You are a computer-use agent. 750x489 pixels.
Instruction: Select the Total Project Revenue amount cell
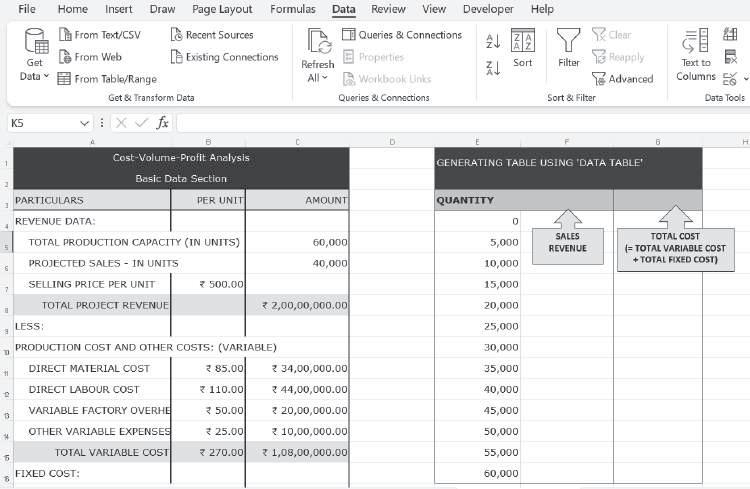pos(297,305)
